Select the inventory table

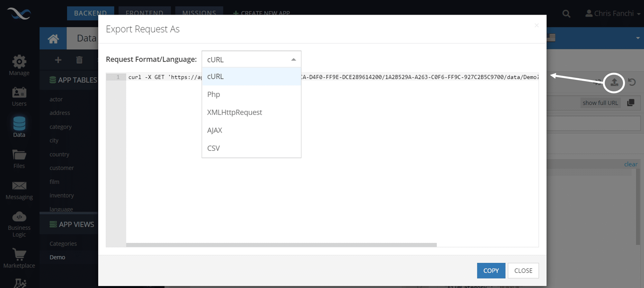coord(62,195)
